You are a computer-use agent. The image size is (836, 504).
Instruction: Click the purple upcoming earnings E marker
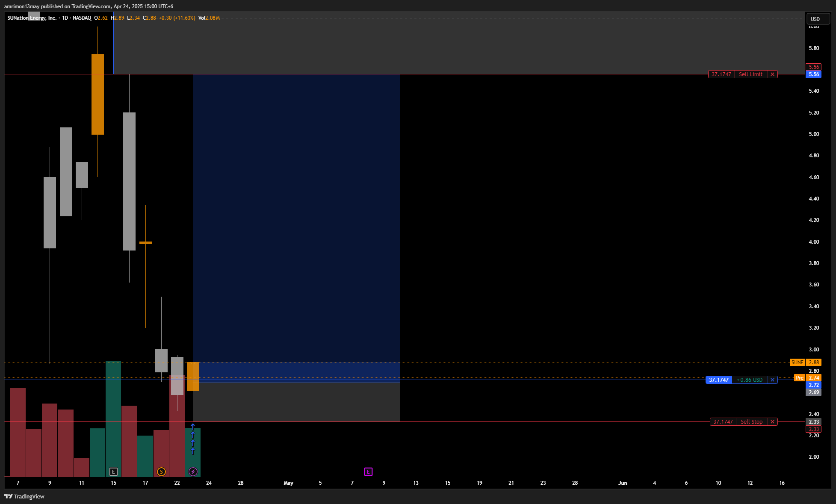368,472
